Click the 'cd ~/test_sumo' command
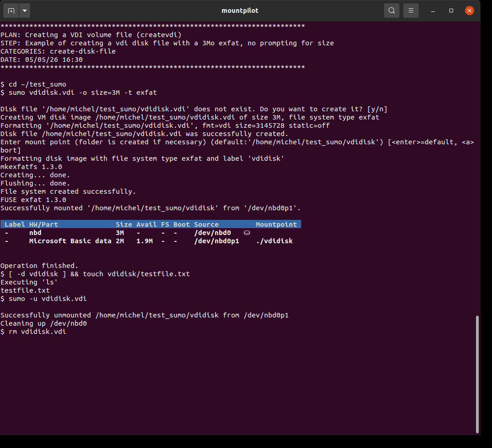The height and width of the screenshot is (448, 492). tap(38, 84)
